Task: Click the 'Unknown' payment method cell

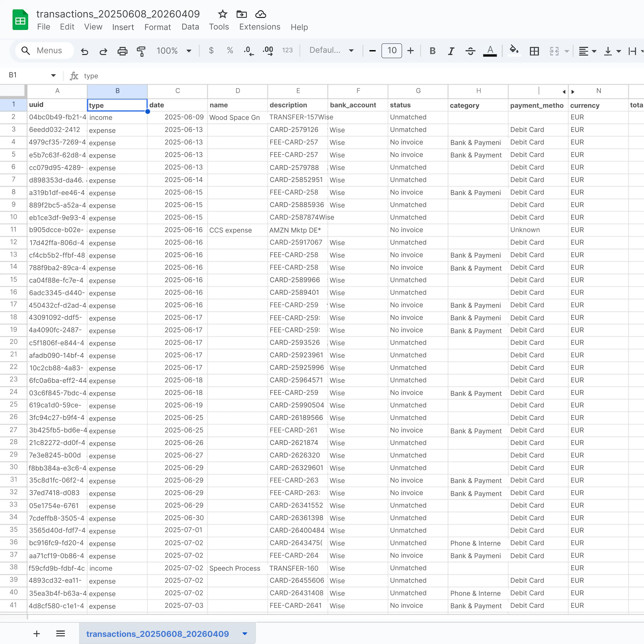Action: [538, 230]
